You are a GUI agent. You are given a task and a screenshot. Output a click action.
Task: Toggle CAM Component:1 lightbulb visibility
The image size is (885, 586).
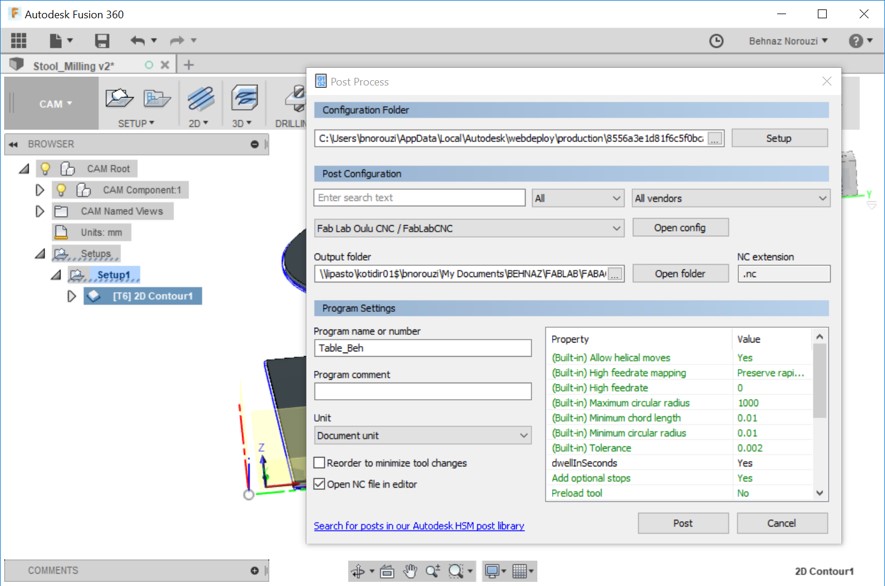tap(61, 190)
